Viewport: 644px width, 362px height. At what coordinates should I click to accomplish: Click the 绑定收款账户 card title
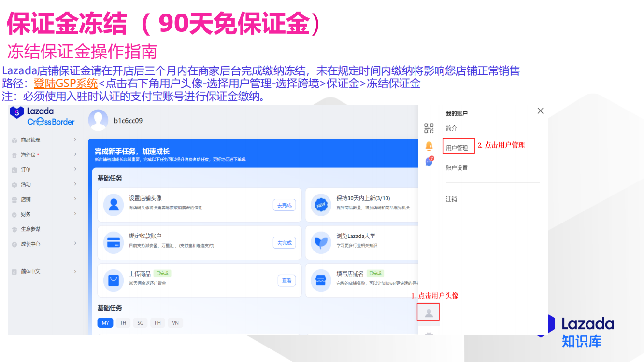point(145,236)
